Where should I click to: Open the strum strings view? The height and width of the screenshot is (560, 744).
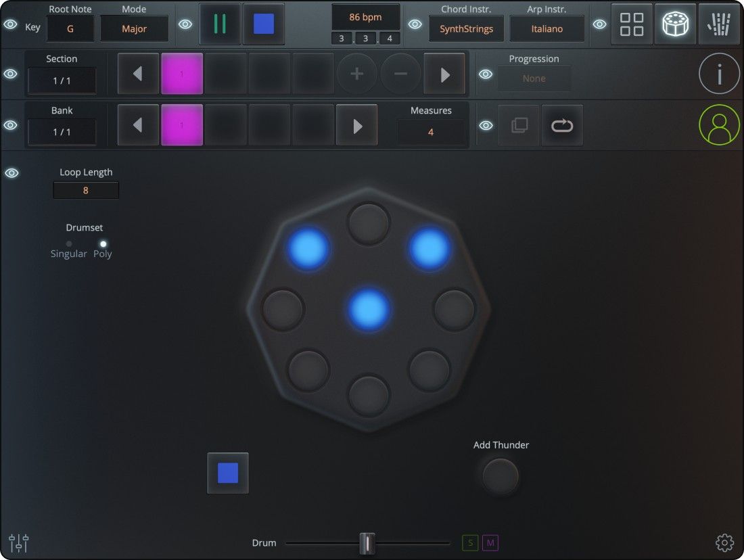coord(719,24)
